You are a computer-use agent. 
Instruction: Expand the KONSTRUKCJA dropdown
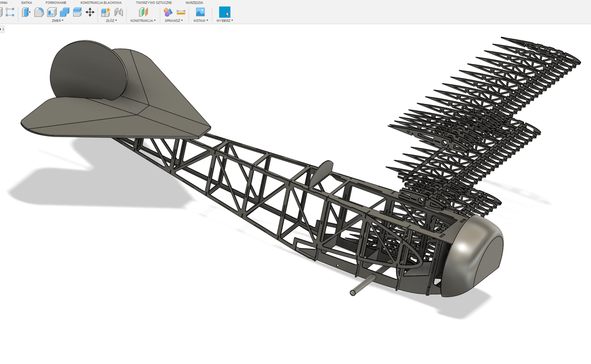(143, 21)
